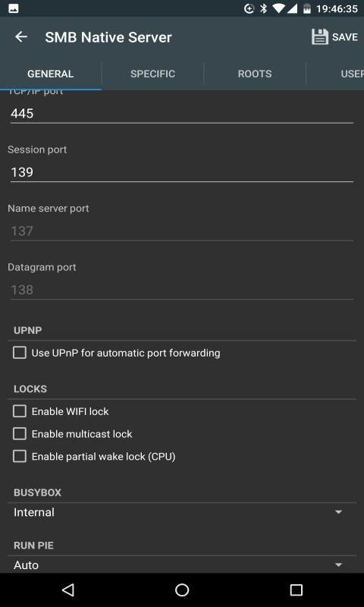Switch to the SPECIFIC tab
Image resolution: width=364 pixels, height=607 pixels.
[152, 74]
